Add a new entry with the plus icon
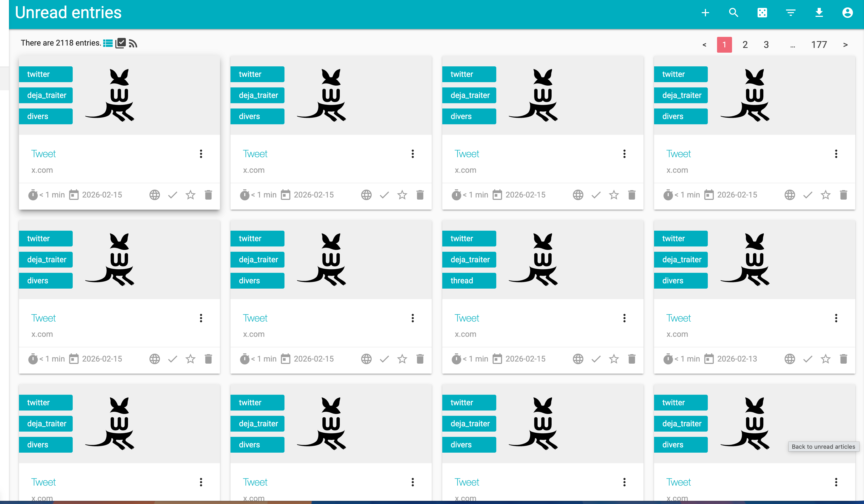Image resolution: width=864 pixels, height=504 pixels. [x=705, y=13]
